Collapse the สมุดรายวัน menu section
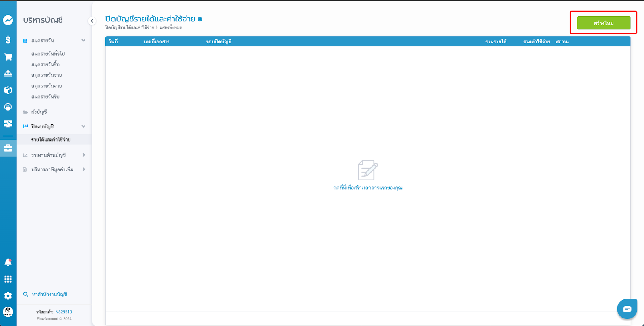The image size is (644, 326). tap(83, 40)
